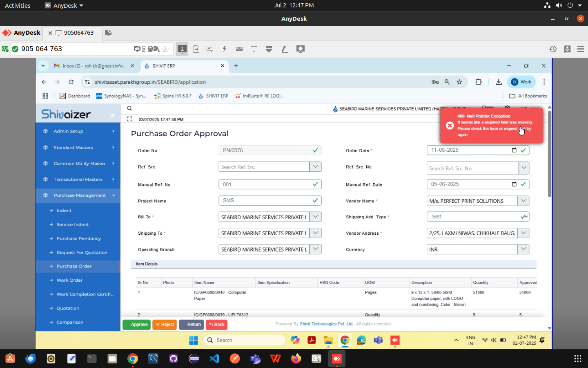Click the calendar icon in Order Date field
The width and height of the screenshot is (588, 368).
[x=514, y=150]
